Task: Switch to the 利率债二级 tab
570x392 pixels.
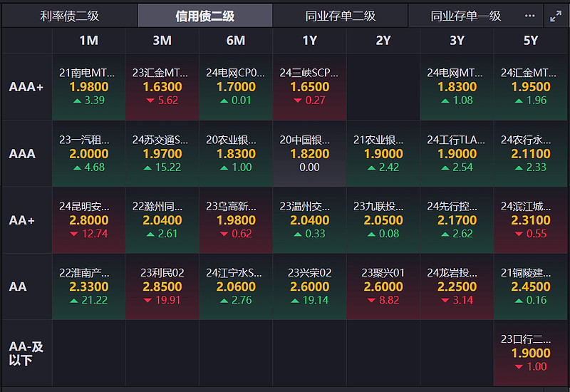Action: tap(69, 16)
